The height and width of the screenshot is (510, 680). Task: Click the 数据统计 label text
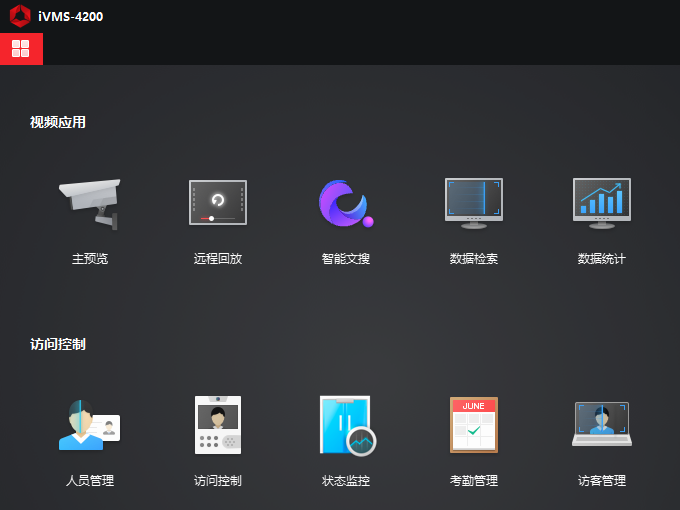pyautogui.click(x=602, y=259)
